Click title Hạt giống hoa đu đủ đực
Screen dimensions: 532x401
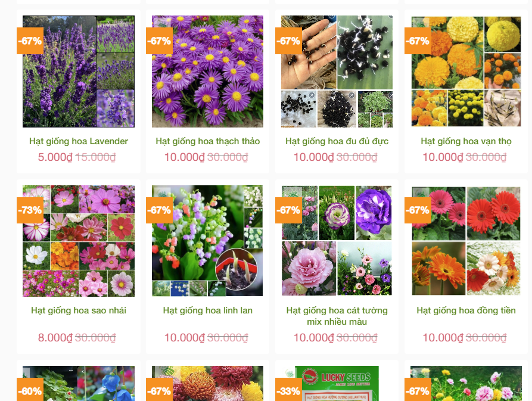click(337, 141)
